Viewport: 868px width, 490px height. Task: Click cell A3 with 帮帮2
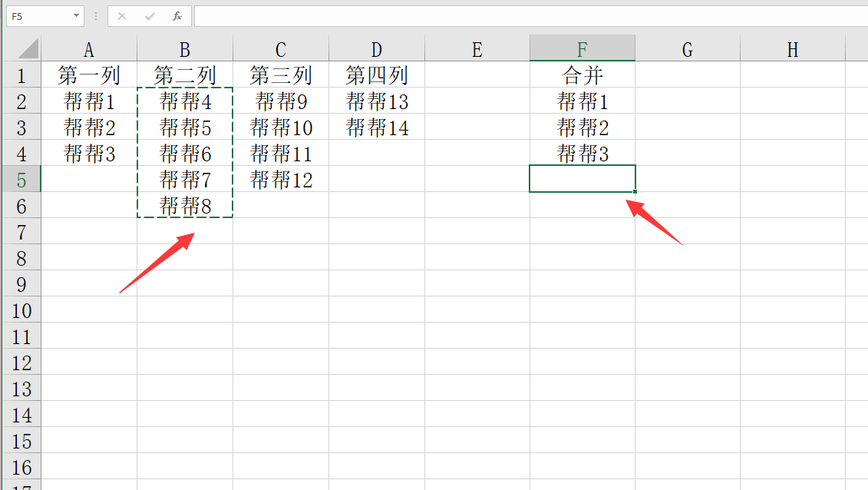88,127
